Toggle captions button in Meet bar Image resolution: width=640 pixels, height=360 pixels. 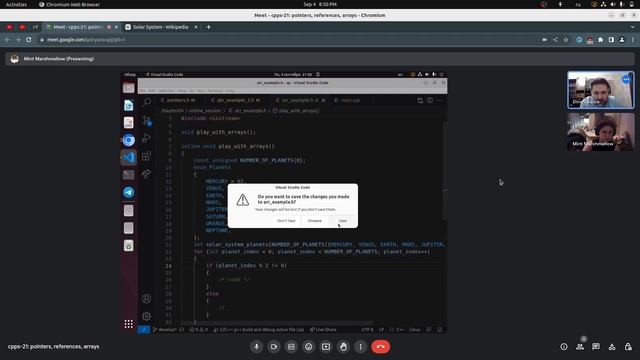pyautogui.click(x=291, y=347)
